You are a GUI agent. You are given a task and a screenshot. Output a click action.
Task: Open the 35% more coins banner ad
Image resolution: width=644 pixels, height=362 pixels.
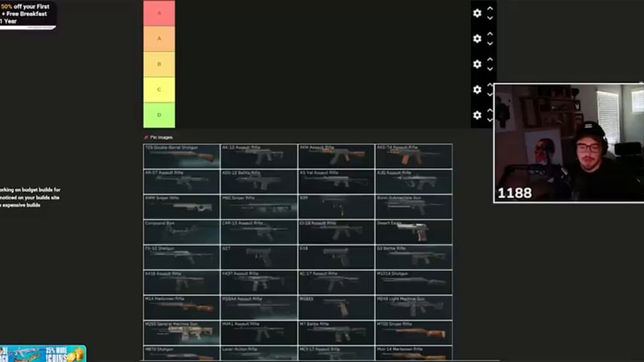pos(43,353)
